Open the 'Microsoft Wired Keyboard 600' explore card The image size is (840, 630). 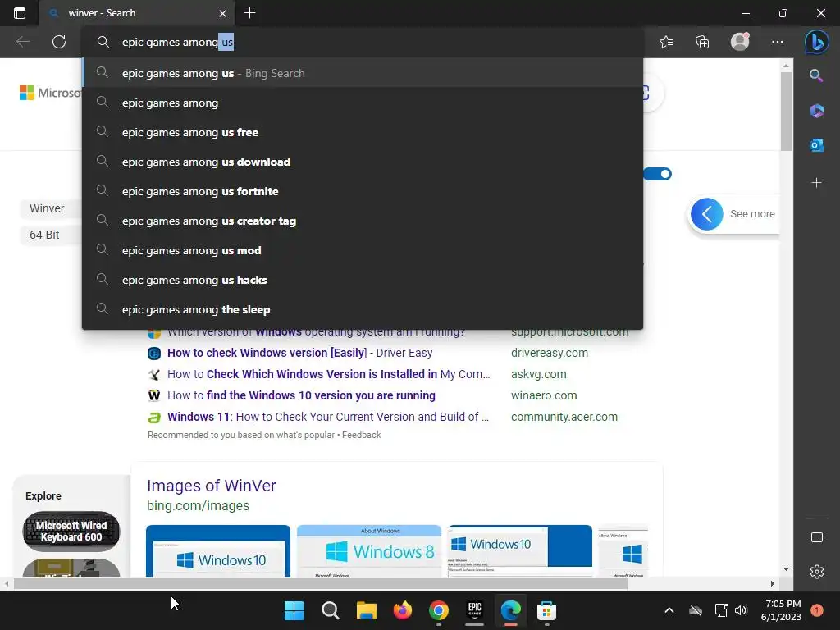71,532
